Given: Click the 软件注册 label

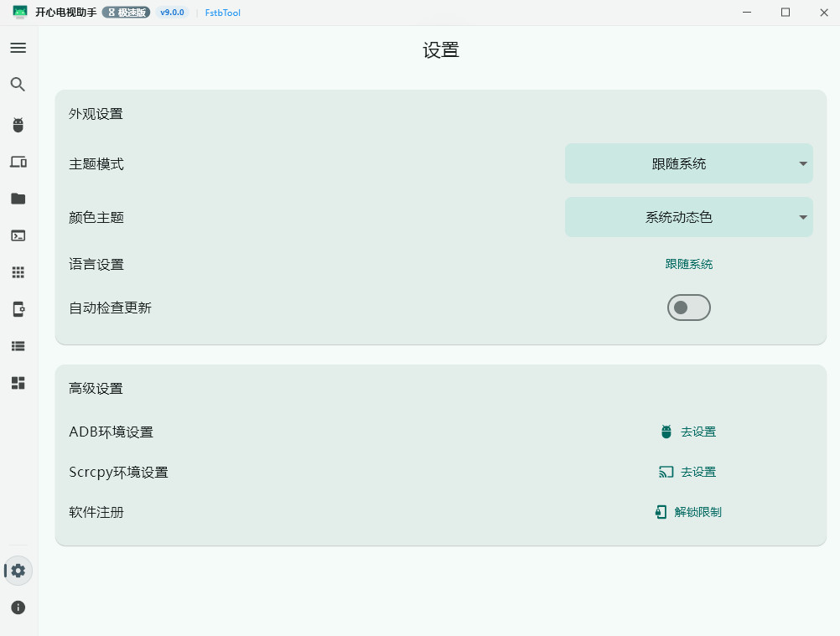Looking at the screenshot, I should [x=96, y=512].
